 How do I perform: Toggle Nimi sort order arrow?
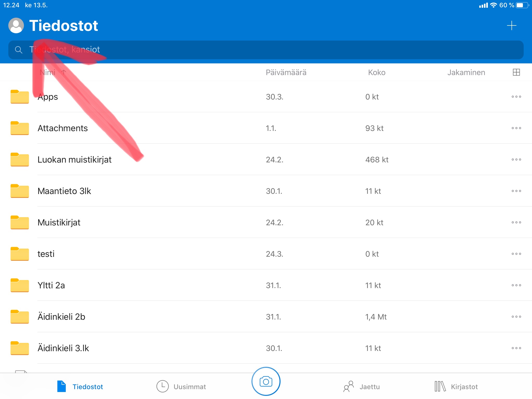[x=64, y=72]
